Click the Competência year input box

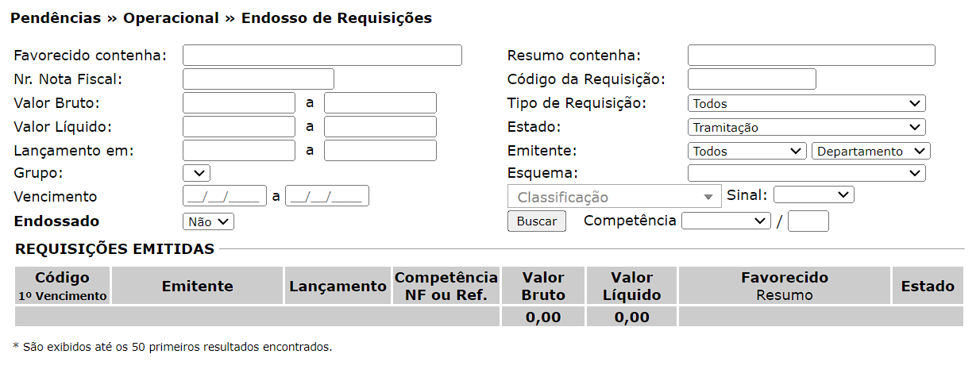coord(808,221)
